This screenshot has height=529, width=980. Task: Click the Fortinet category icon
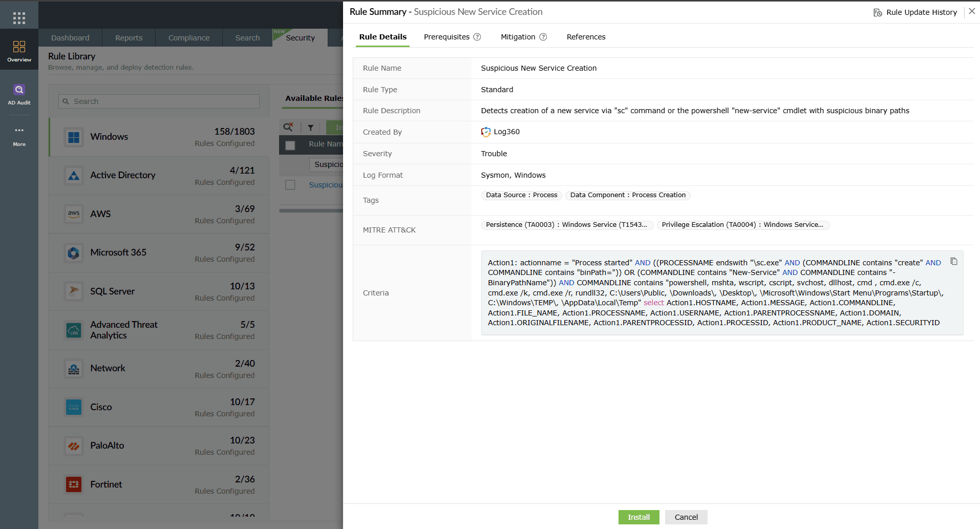pos(74,484)
